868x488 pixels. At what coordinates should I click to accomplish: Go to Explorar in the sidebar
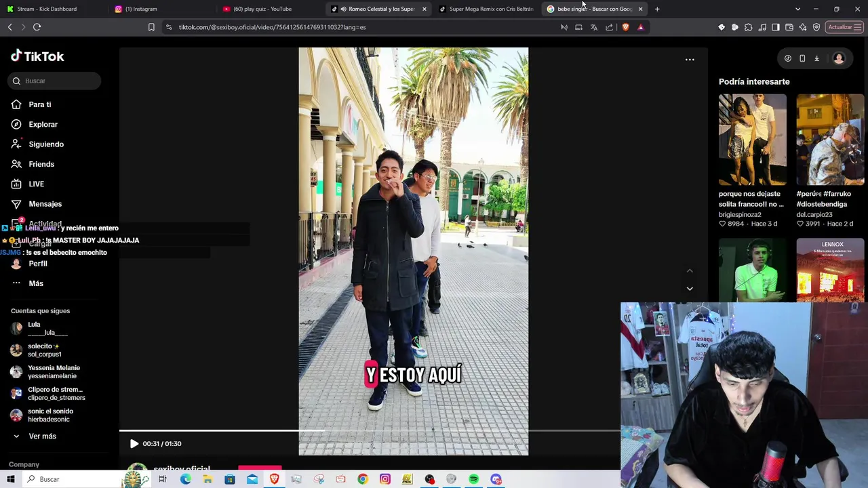tap(43, 125)
